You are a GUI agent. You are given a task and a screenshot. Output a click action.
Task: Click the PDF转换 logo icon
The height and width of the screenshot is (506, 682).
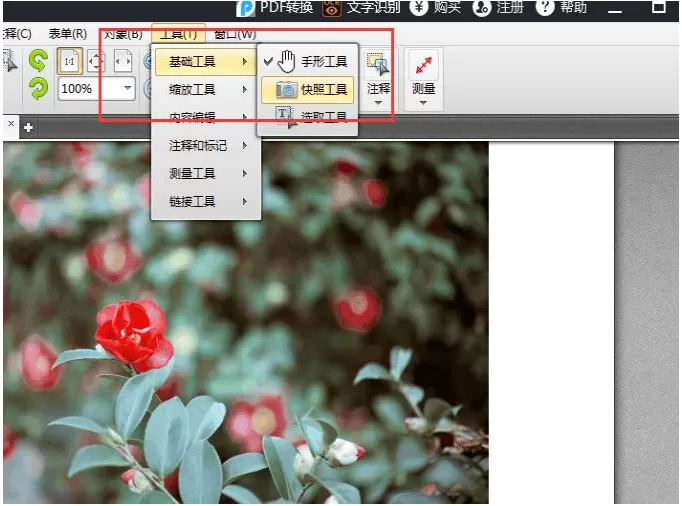click(246, 8)
